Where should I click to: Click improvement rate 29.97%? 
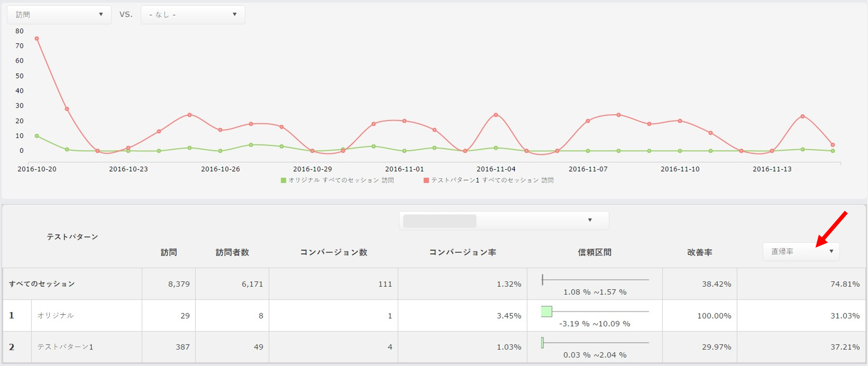(x=716, y=347)
